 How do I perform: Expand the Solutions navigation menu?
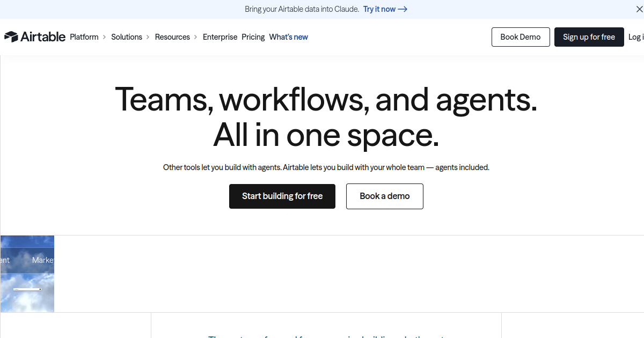[x=130, y=37]
